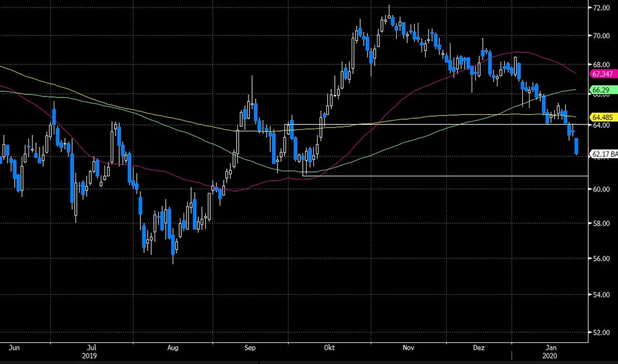Screen dimensions: 618x364
Task: Click the 56.00 price axis label
Action: 602,259
